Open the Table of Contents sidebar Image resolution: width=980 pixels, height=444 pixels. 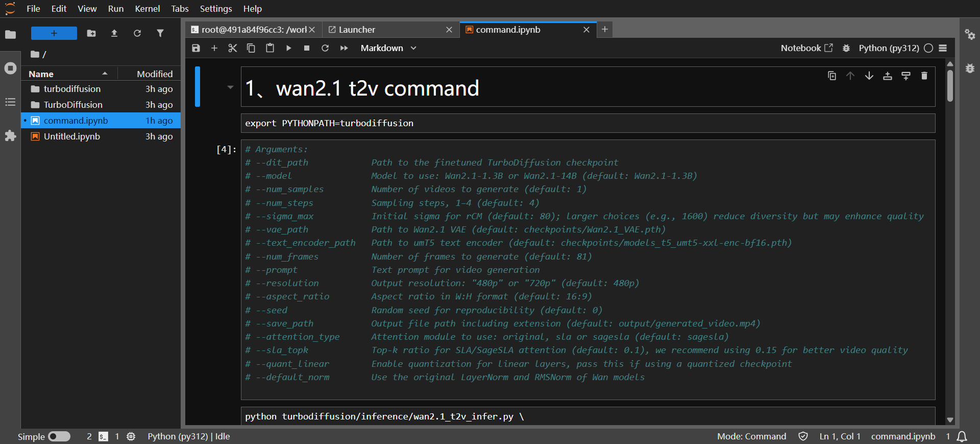click(x=10, y=102)
